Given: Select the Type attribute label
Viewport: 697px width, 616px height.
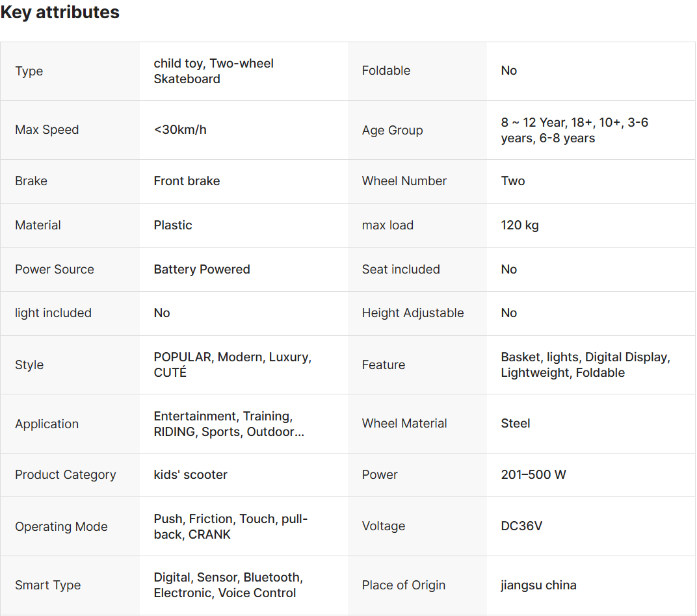Looking at the screenshot, I should tap(29, 71).
